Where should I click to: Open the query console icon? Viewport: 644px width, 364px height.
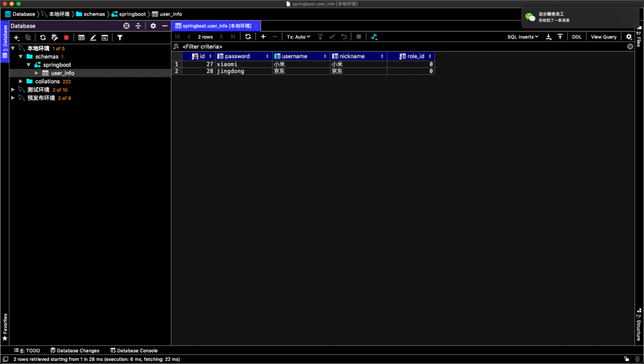(104, 37)
